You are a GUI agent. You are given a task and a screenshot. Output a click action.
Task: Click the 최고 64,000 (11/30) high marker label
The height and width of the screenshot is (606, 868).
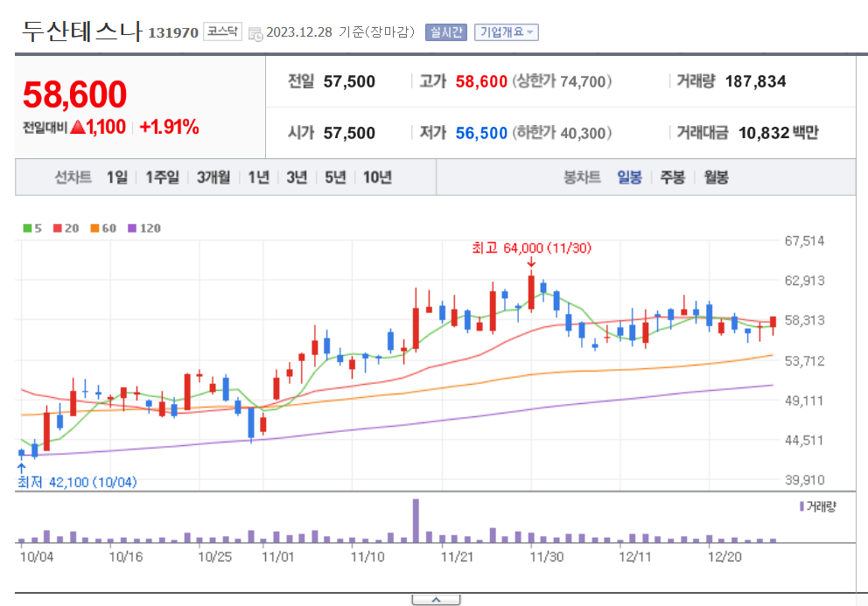coord(531,248)
